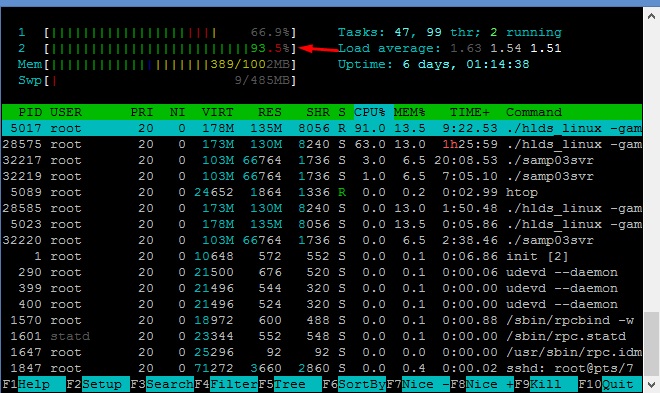Viewport: 660px width, 393px height.
Task: Click the 24652 VIRT value for htop
Action: [213, 192]
